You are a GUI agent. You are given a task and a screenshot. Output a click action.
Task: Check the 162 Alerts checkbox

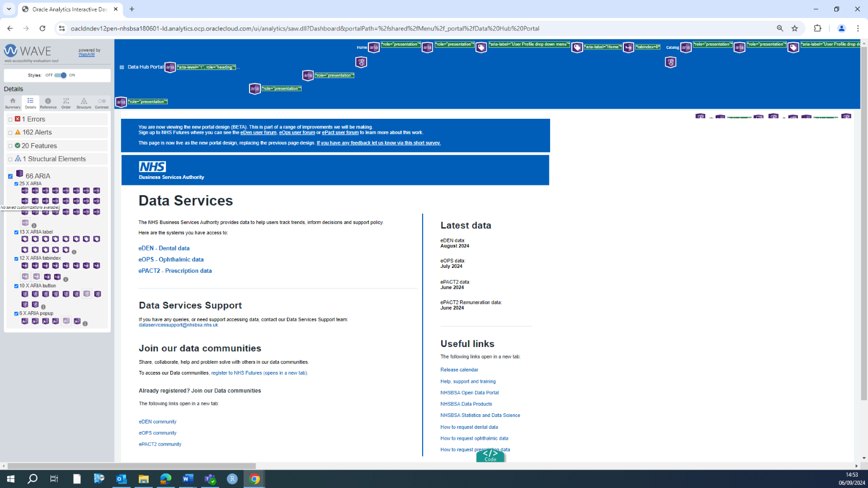point(10,133)
